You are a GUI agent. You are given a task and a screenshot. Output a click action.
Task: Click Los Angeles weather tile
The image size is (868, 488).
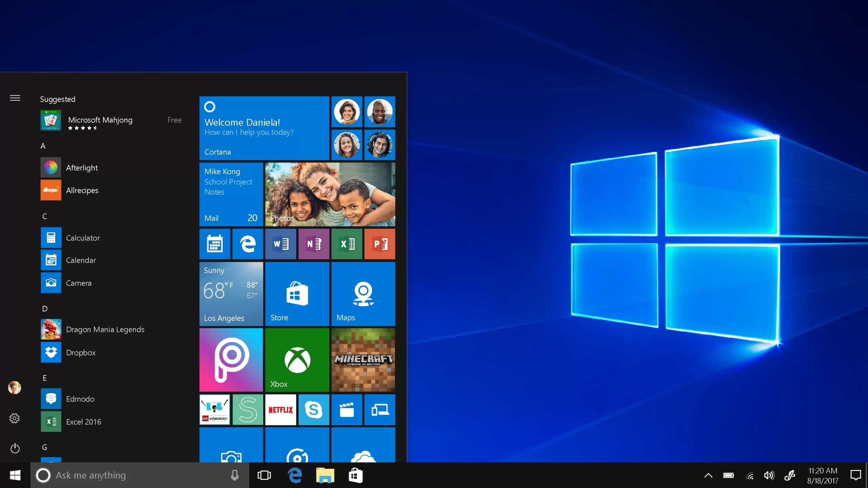point(231,294)
